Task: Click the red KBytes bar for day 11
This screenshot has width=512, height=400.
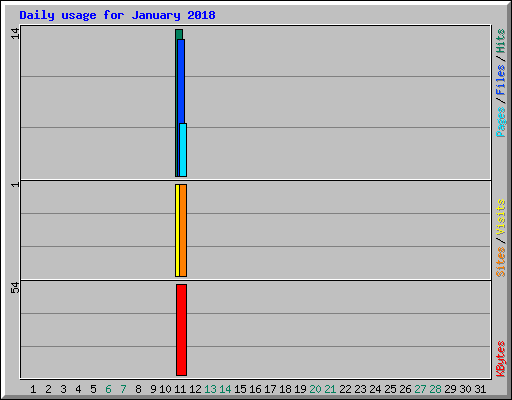Action: pyautogui.click(x=181, y=330)
